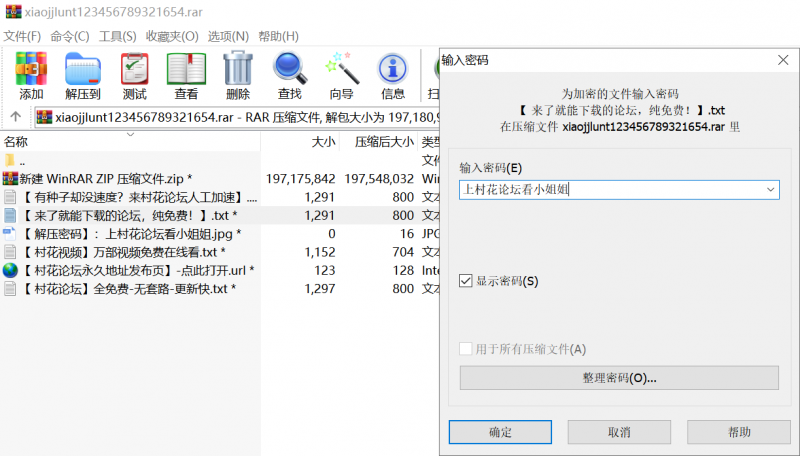Close the 输入密码 dialog with the X
800x456 pixels.
(x=783, y=60)
